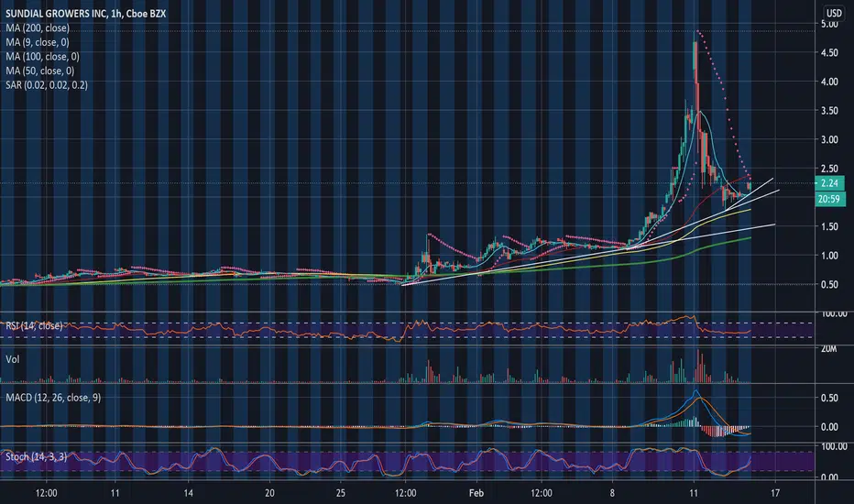This screenshot has width=854, height=504.
Task: Select the MA (9, close, 0) indicator label
Action: click(38, 42)
